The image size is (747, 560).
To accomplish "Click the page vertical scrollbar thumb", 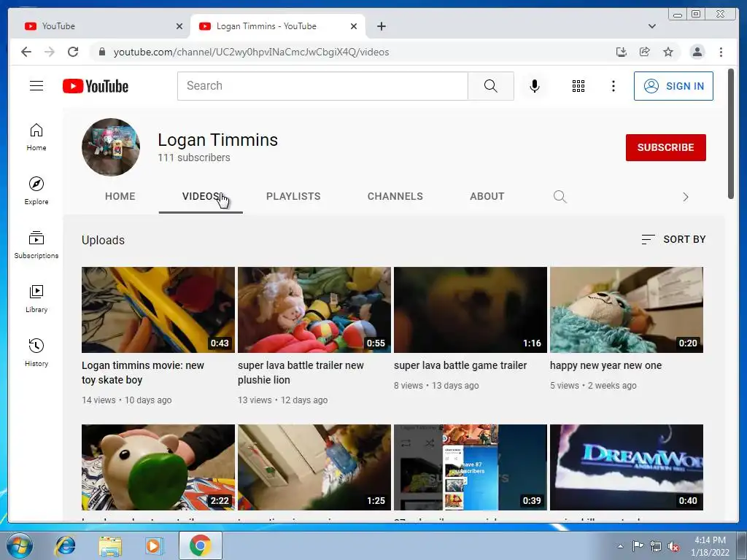I will [x=731, y=134].
